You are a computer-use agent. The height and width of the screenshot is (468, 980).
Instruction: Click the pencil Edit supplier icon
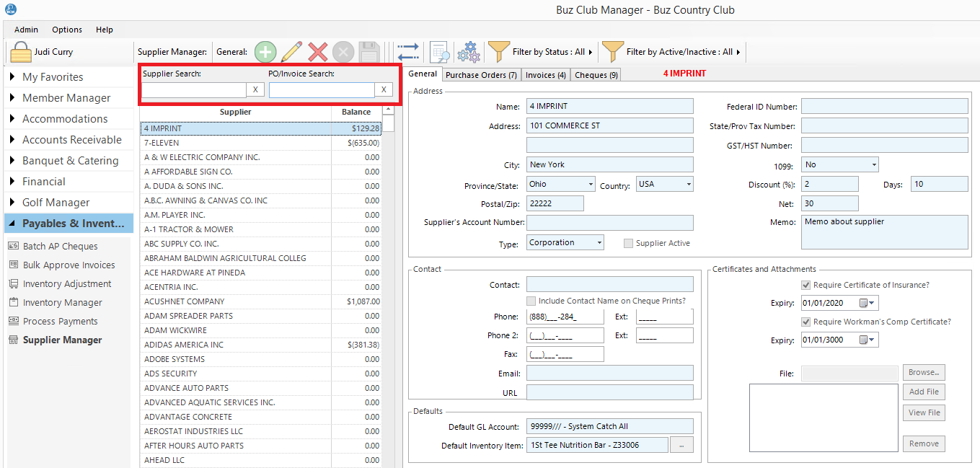tap(291, 52)
